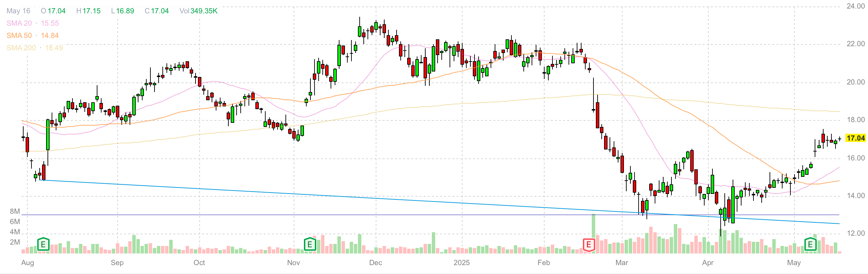Click the 2025 label on time axis
The height and width of the screenshot is (274, 868).
[462, 263]
